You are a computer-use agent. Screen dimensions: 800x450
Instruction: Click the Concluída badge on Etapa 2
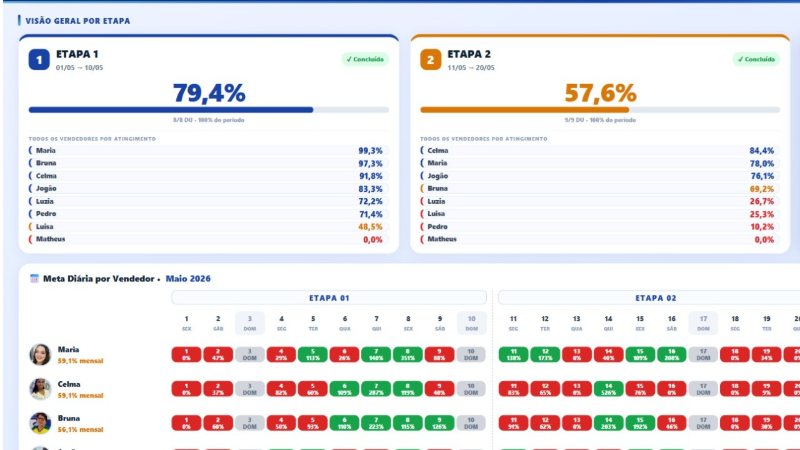[x=757, y=59]
